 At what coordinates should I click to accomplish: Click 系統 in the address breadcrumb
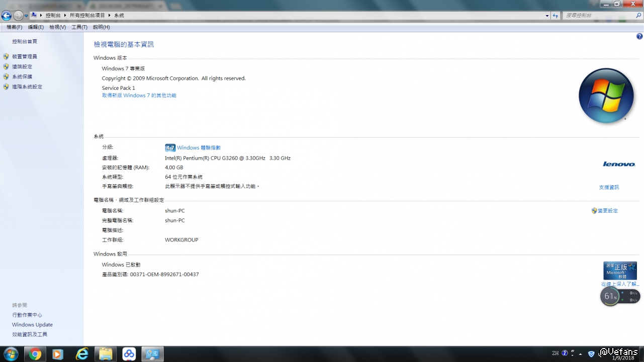pos(119,16)
